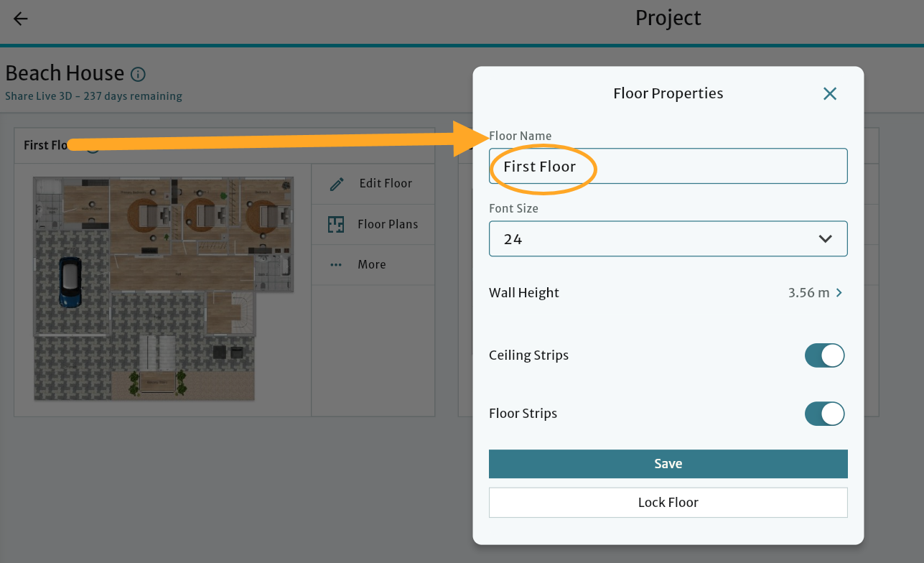Open the Project header menu item
This screenshot has height=563, width=924.
pyautogui.click(x=668, y=18)
